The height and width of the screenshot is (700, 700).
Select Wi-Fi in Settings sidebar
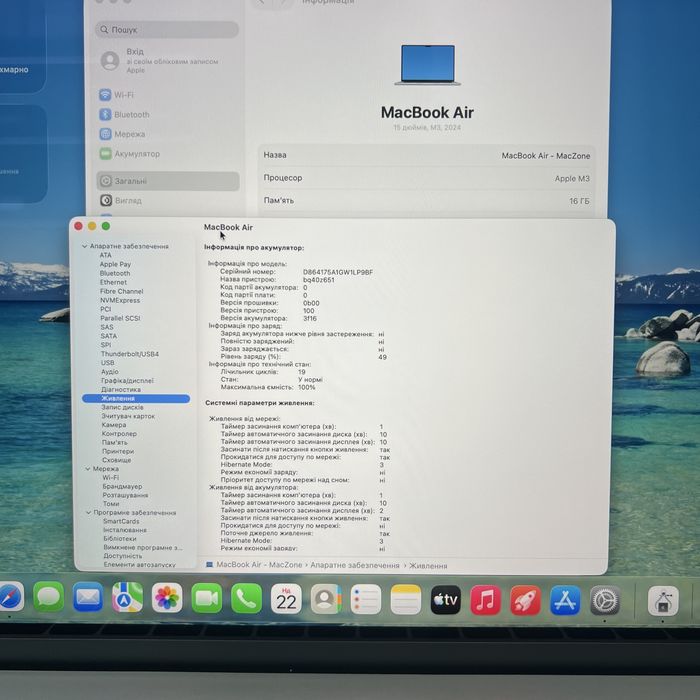click(117, 95)
